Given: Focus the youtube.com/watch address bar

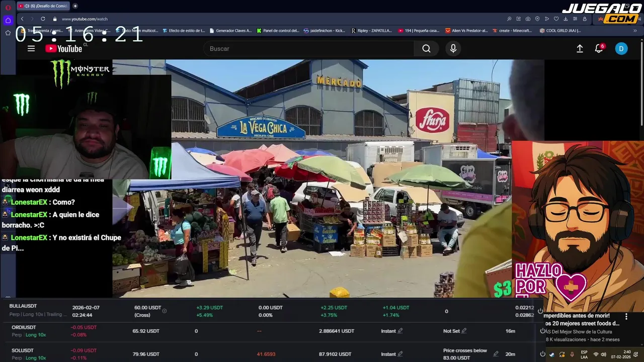Looking at the screenshot, I should (85, 19).
